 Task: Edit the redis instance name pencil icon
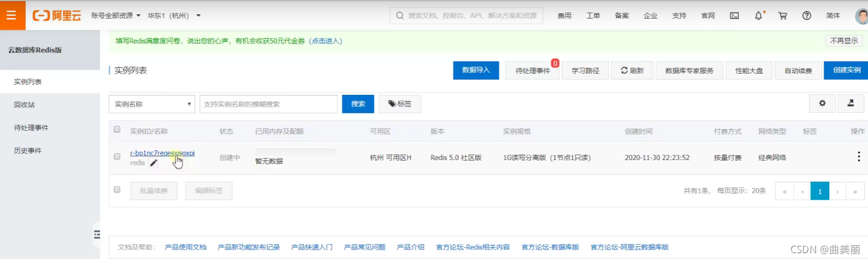click(154, 163)
